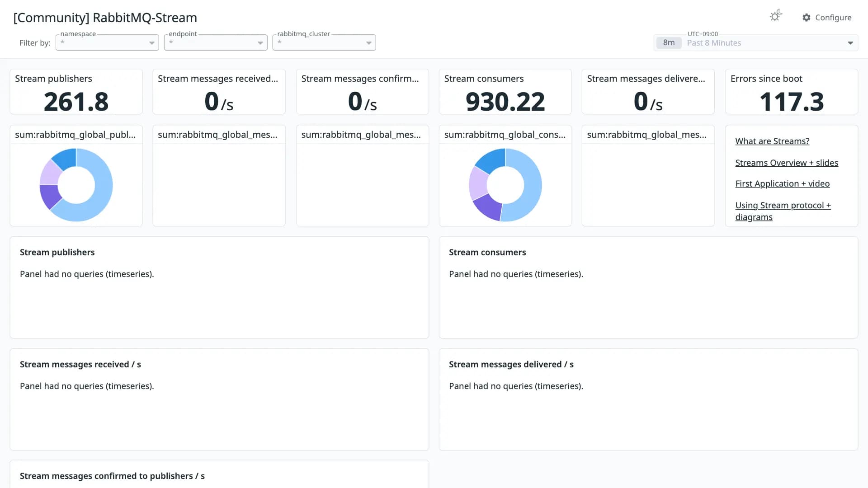Select the Stream consumers value 930.22
The image size is (868, 488).
(505, 102)
